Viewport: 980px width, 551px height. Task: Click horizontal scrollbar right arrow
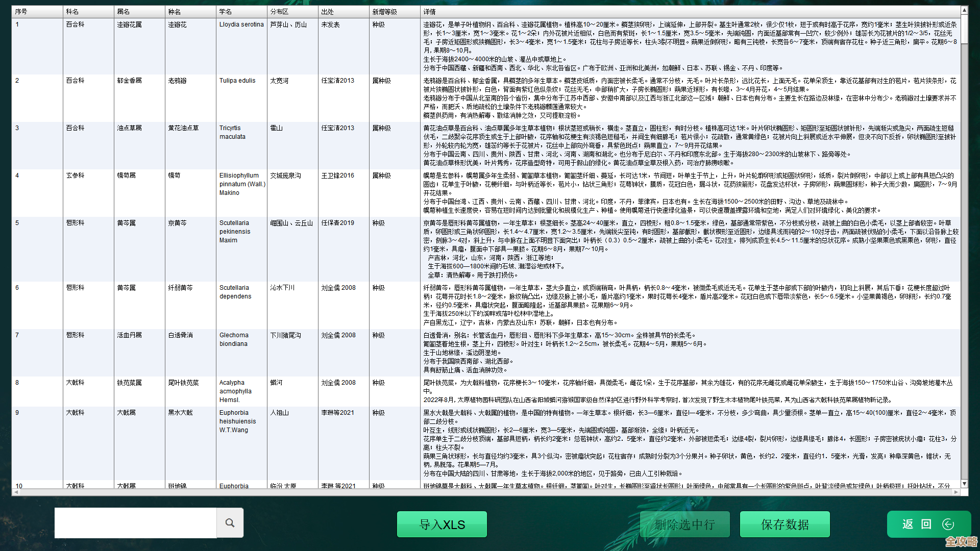click(956, 492)
